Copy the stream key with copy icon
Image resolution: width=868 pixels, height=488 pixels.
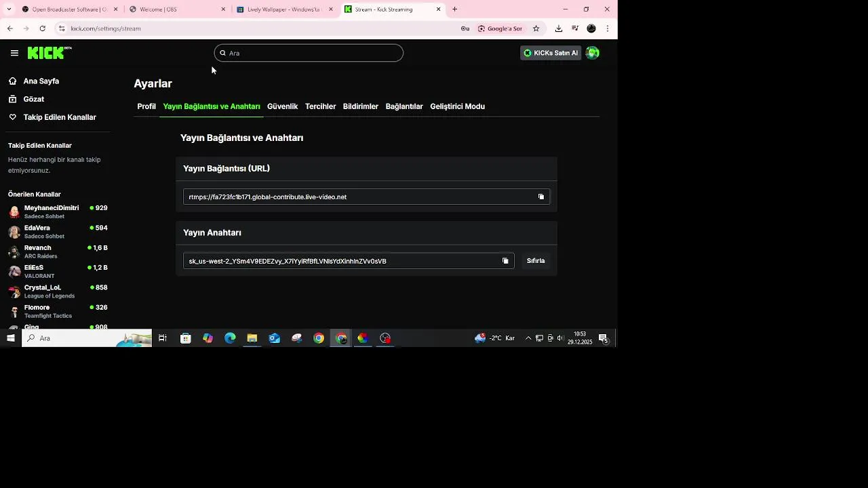pyautogui.click(x=505, y=261)
